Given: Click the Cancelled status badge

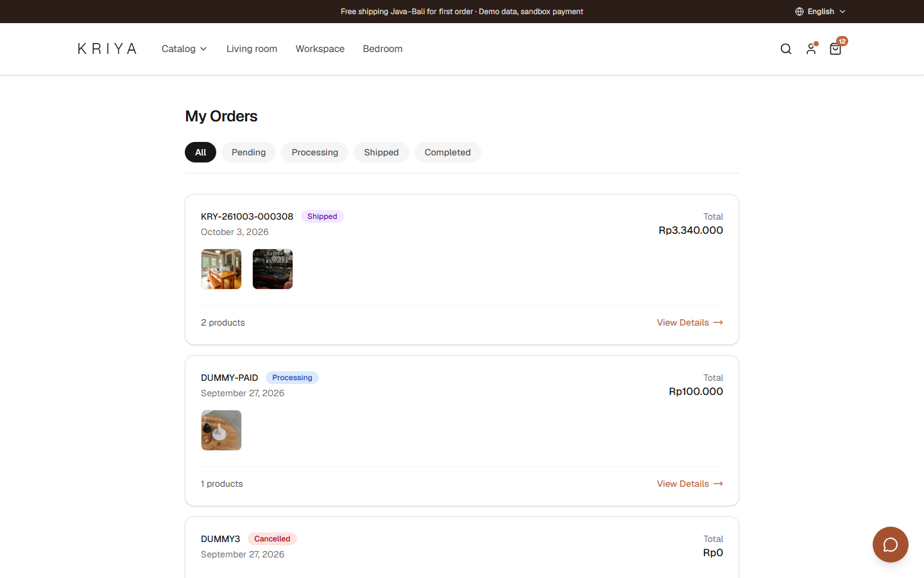Looking at the screenshot, I should [272, 539].
